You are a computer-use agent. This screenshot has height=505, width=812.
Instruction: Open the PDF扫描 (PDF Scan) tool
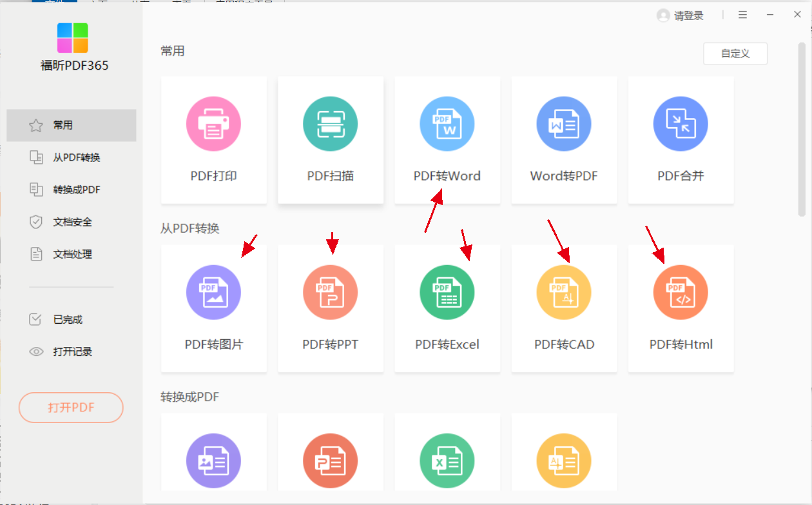pyautogui.click(x=331, y=140)
